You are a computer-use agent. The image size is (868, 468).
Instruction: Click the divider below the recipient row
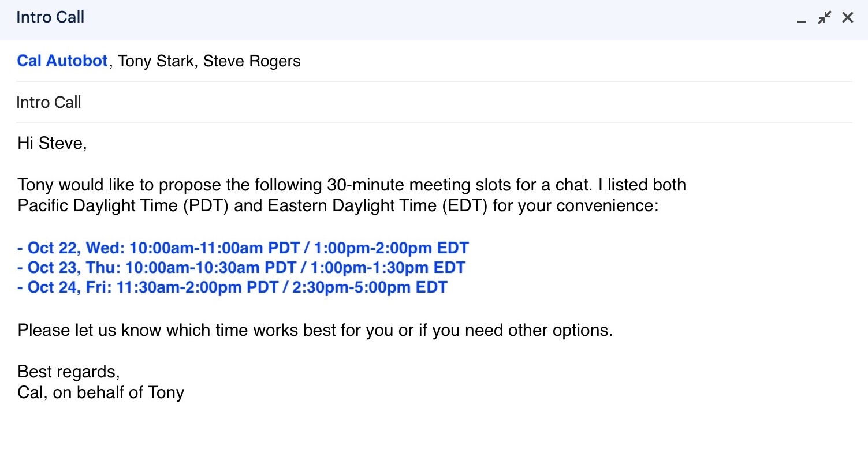pyautogui.click(x=433, y=81)
